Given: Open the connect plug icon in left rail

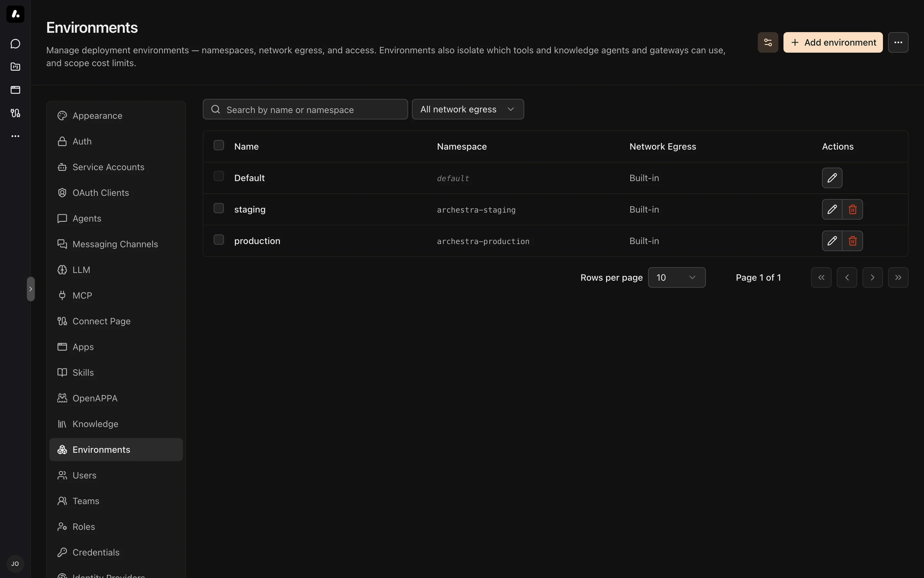Looking at the screenshot, I should 15,113.
